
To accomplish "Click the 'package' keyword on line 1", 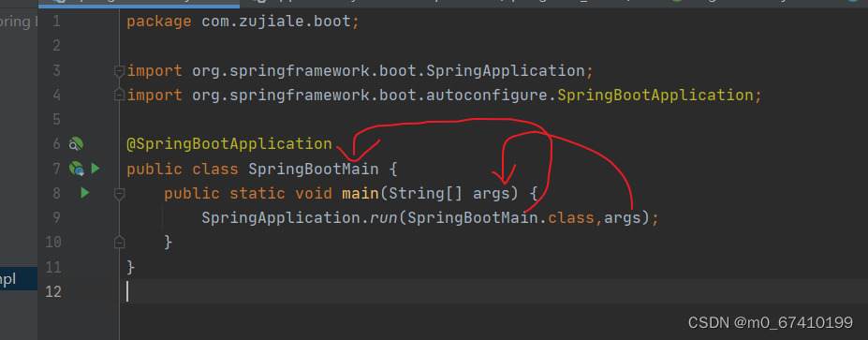I will coord(159,22).
